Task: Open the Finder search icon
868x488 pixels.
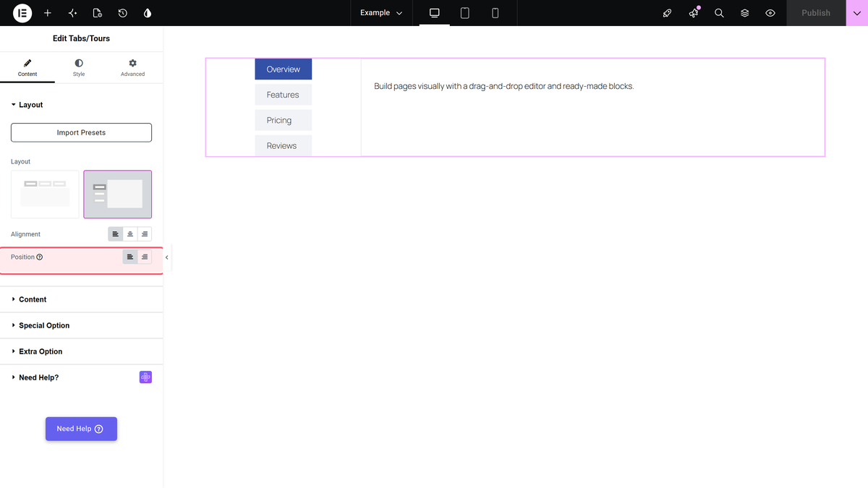Action: point(719,13)
